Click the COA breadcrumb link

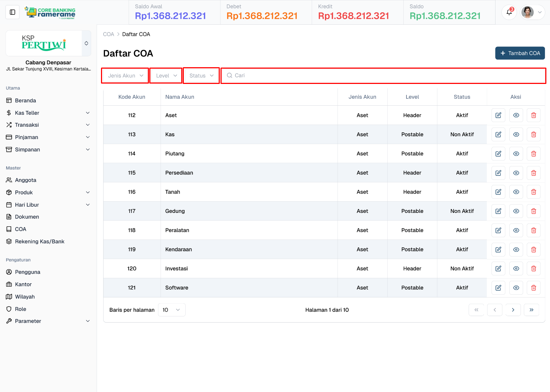(108, 34)
